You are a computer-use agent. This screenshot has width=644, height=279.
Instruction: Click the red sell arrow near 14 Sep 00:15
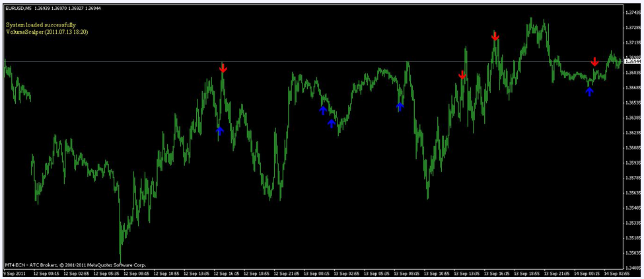click(594, 61)
